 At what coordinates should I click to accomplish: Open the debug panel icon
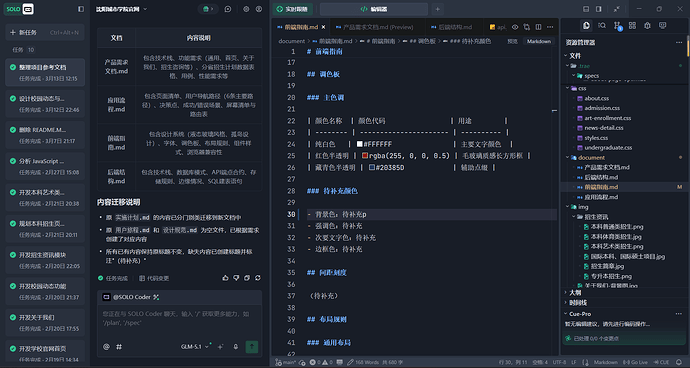point(647,26)
